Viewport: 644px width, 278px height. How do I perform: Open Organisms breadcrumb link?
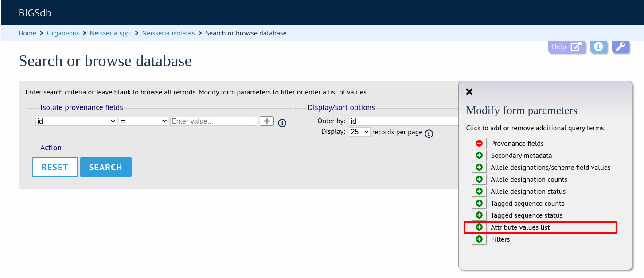(63, 33)
